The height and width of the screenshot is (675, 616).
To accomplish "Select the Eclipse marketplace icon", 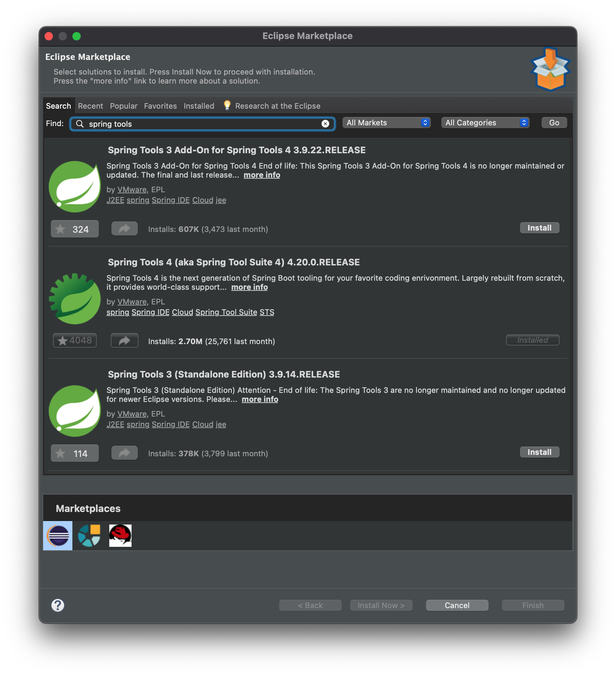I will pos(58,535).
